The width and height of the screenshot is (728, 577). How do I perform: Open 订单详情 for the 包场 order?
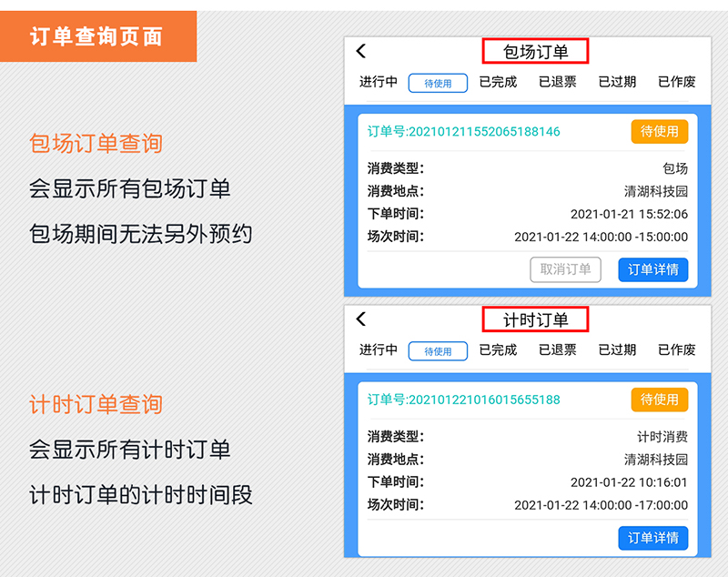click(x=653, y=269)
